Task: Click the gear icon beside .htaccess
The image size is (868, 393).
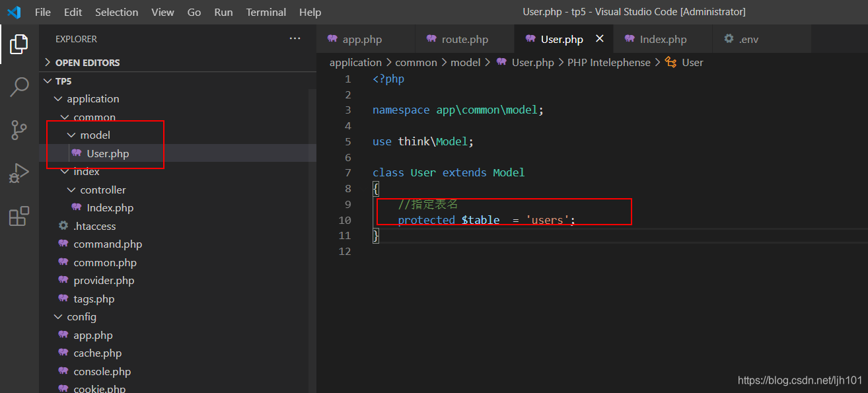Action: pyautogui.click(x=63, y=226)
